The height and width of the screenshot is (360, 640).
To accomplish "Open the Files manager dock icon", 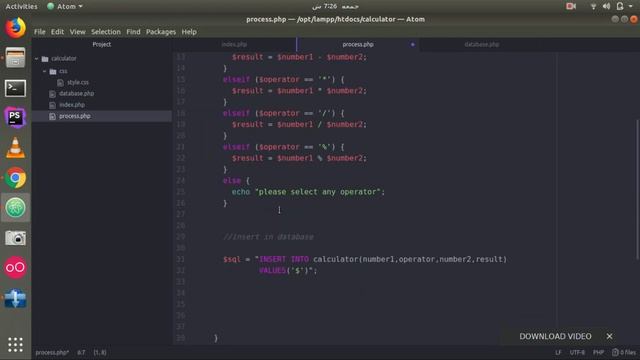I will (16, 58).
